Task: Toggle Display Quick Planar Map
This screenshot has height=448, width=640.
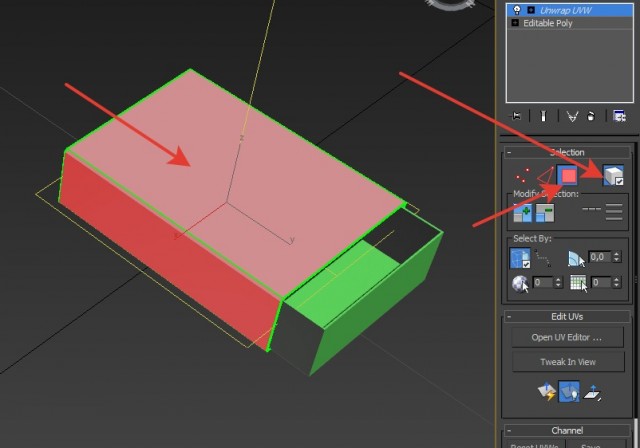Action: (x=569, y=391)
